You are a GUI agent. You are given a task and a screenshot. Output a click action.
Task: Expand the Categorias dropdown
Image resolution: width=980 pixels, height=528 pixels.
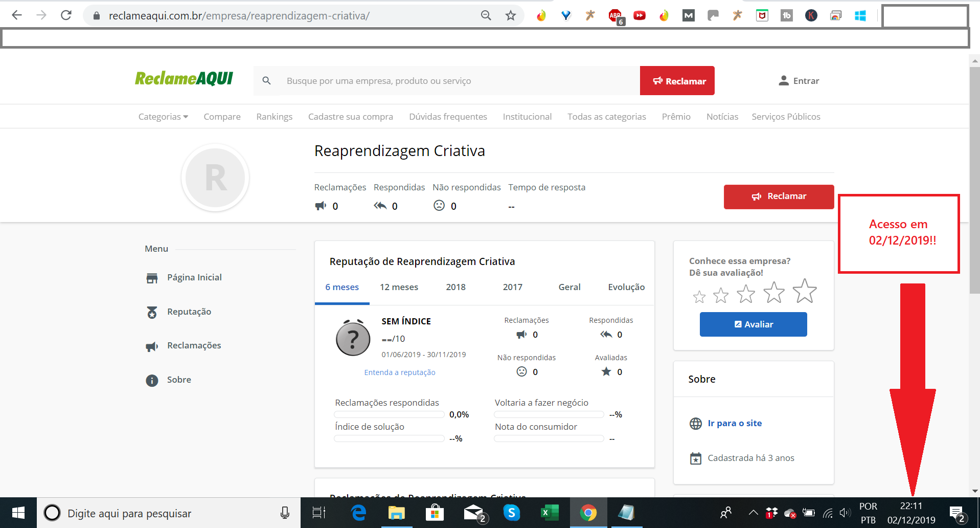point(163,117)
